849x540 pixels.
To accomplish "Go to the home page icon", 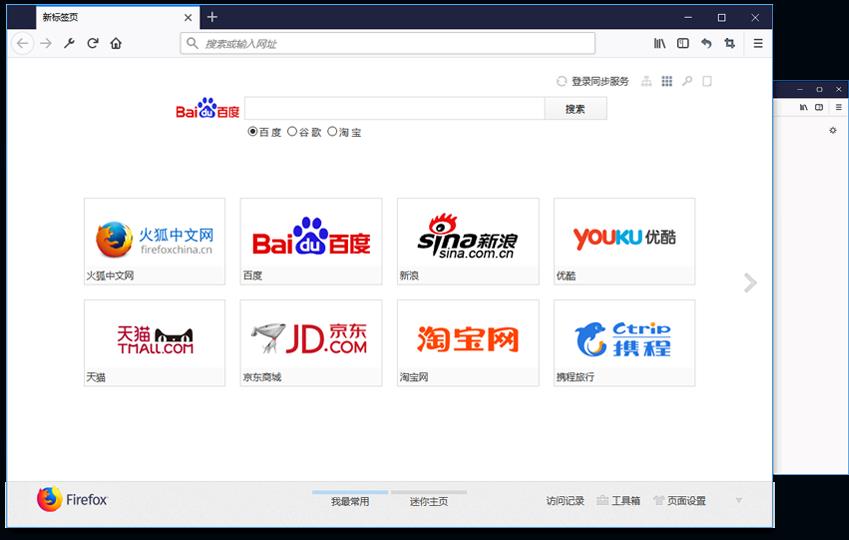I will (x=116, y=43).
